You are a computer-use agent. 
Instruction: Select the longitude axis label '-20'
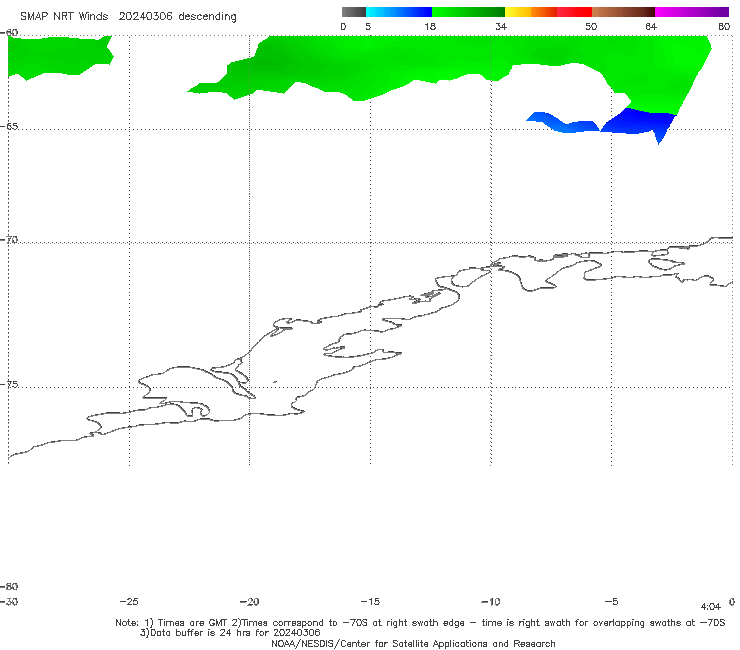pos(249,602)
